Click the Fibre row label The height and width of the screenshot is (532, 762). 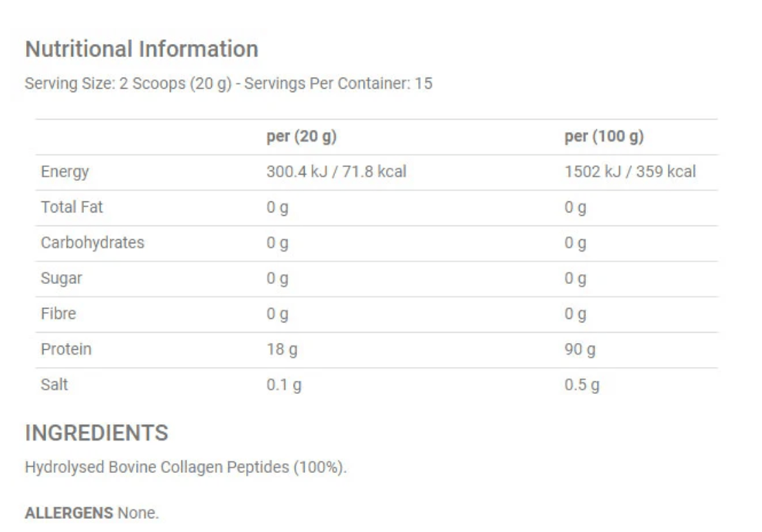[58, 314]
